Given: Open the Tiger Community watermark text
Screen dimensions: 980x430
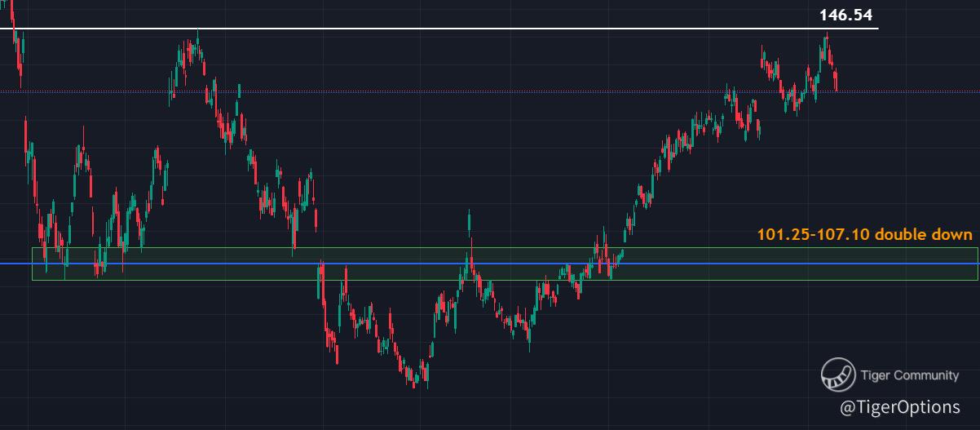Looking at the screenshot, I should pos(910,375).
